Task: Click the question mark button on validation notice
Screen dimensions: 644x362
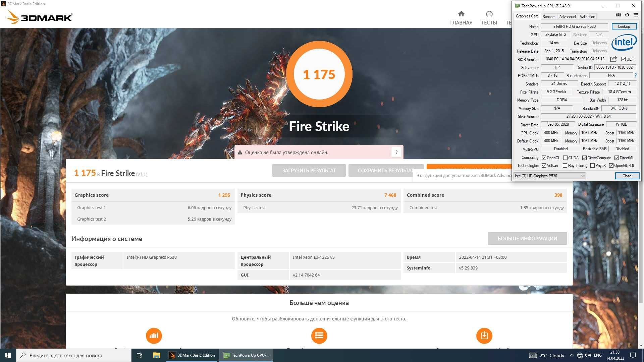Action: (396, 152)
